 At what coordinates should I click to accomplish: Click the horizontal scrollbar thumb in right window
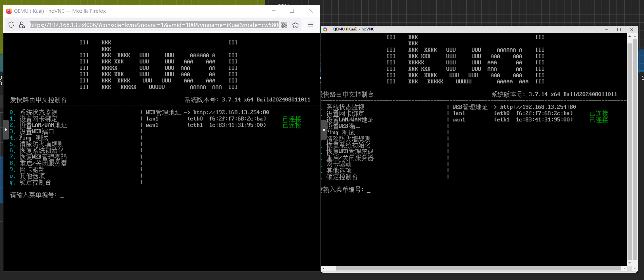pos(478,268)
